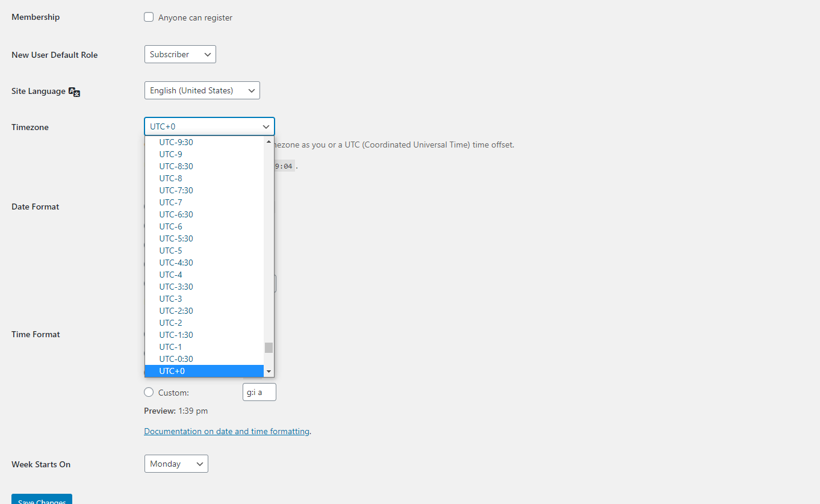Image resolution: width=820 pixels, height=504 pixels.
Task: Select the Custom time format radio button
Action: pyautogui.click(x=149, y=392)
